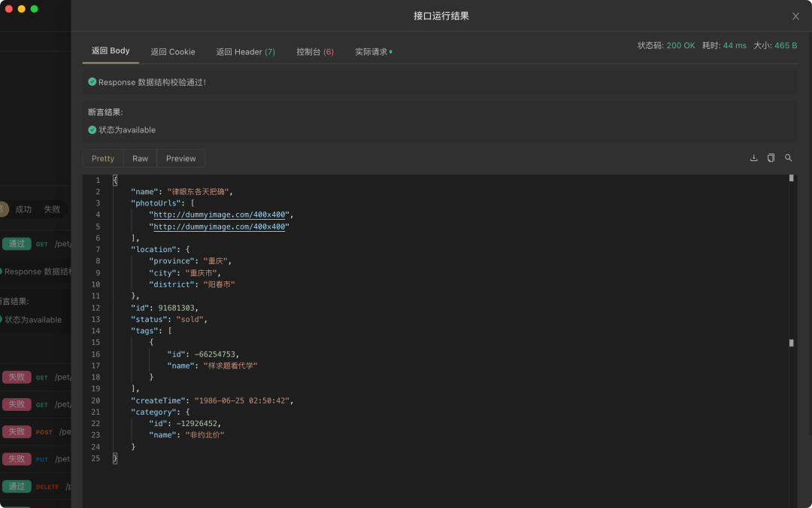Click the Response 数据结构校验通过 check icon
812x508 pixels.
click(x=92, y=82)
